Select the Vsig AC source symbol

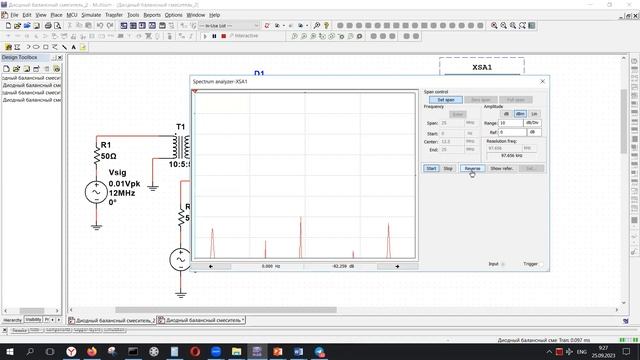96,192
